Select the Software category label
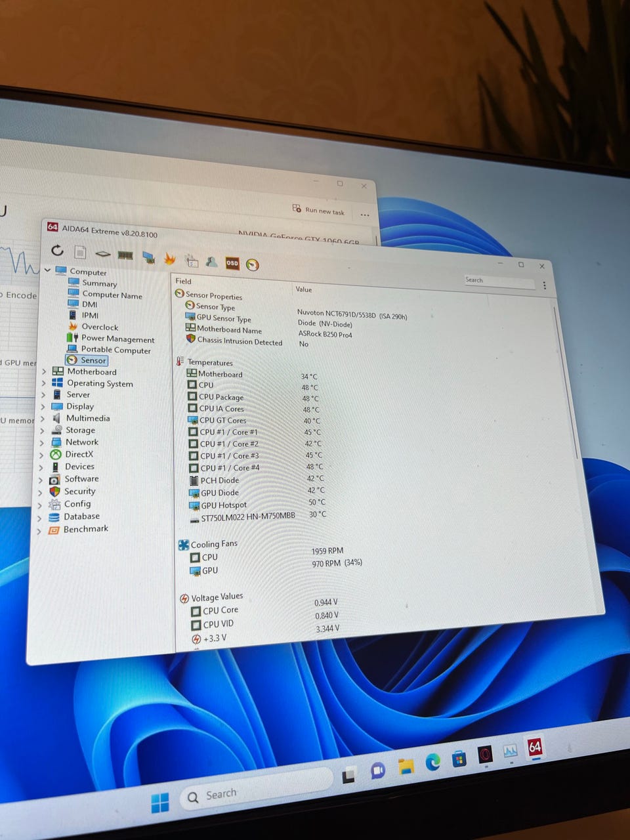630x840 pixels. pyautogui.click(x=81, y=478)
